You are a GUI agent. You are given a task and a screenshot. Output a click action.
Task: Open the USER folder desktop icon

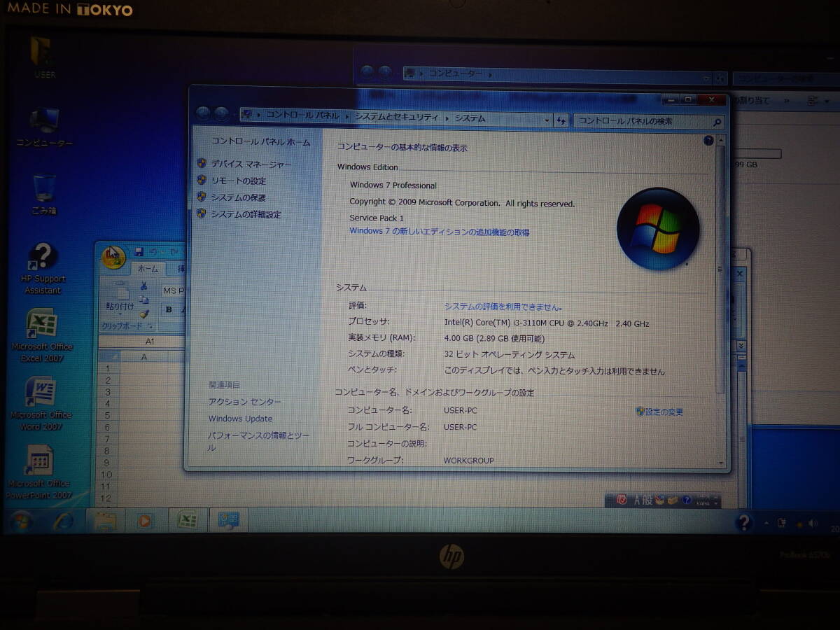click(43, 57)
